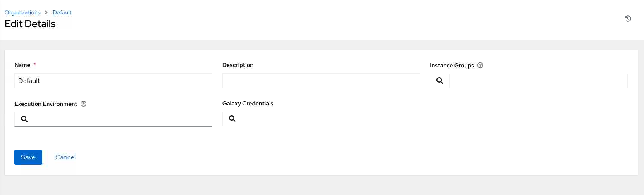Save the organization details
Image resolution: width=644 pixels, height=195 pixels.
[x=28, y=157]
